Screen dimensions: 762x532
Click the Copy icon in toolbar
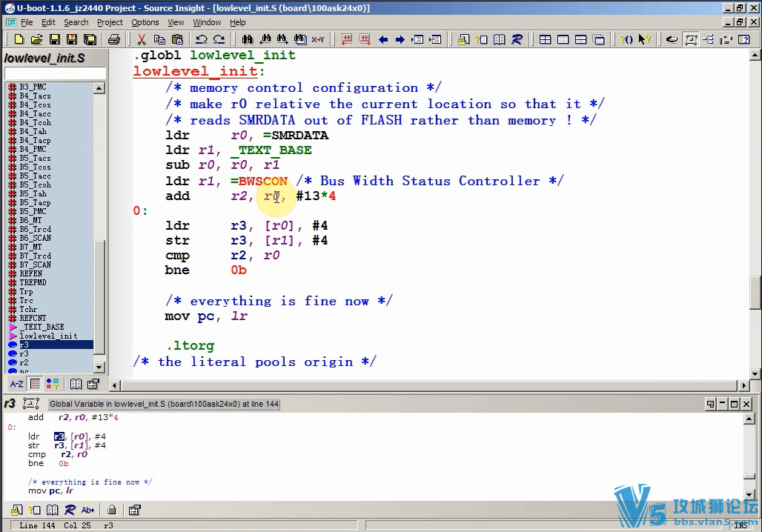tap(159, 39)
